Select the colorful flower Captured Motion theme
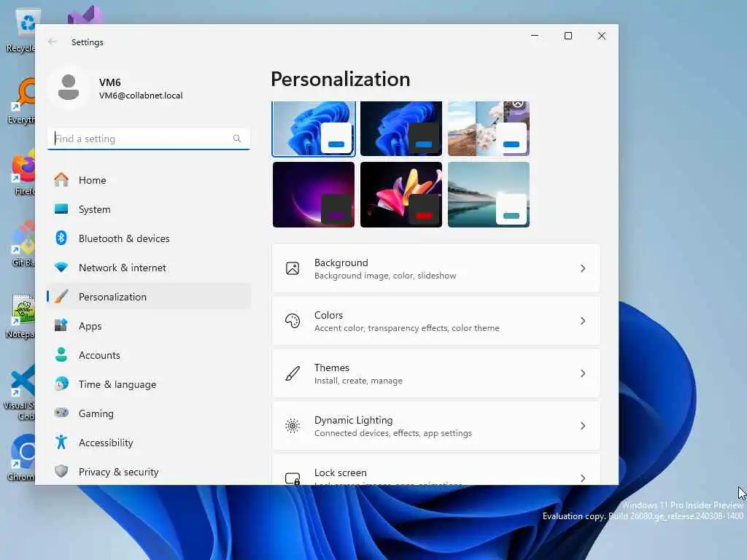This screenshot has width=747, height=560. click(401, 194)
